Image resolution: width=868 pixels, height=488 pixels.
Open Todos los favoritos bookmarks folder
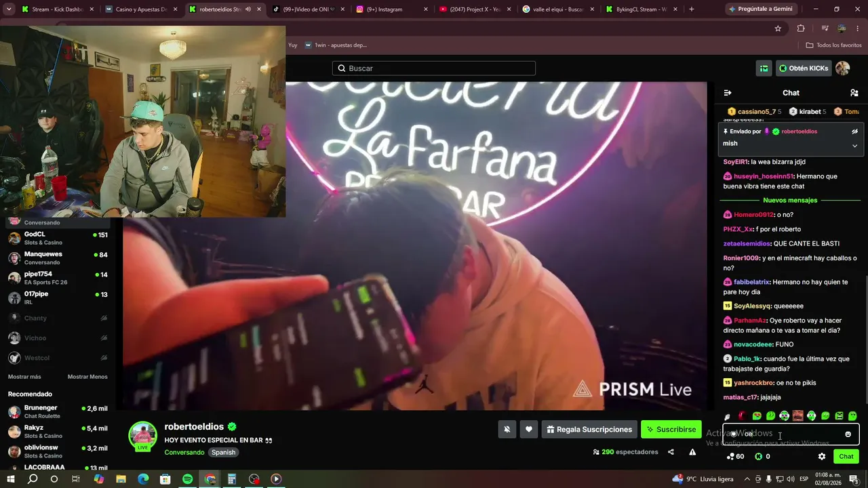(x=833, y=45)
